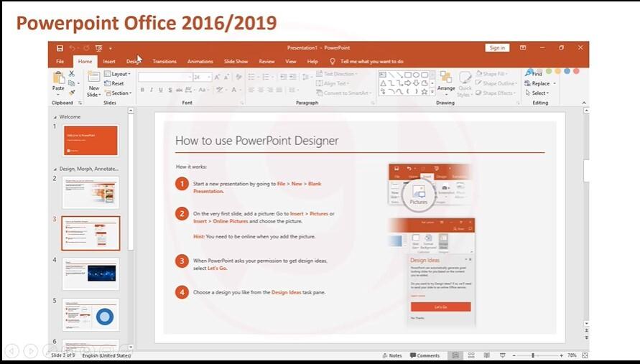
Task: Open the Section dropdown
Action: [x=118, y=93]
